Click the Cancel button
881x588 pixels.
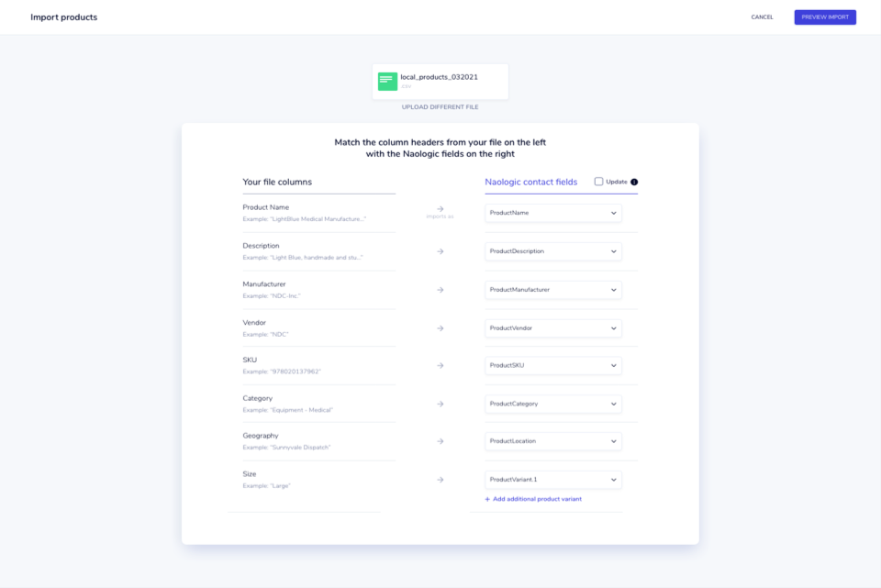(x=762, y=17)
